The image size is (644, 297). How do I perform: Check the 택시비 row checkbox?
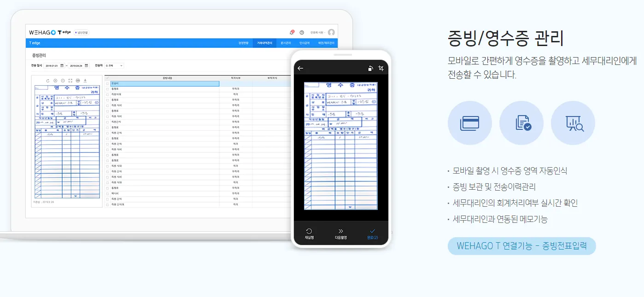click(x=107, y=193)
